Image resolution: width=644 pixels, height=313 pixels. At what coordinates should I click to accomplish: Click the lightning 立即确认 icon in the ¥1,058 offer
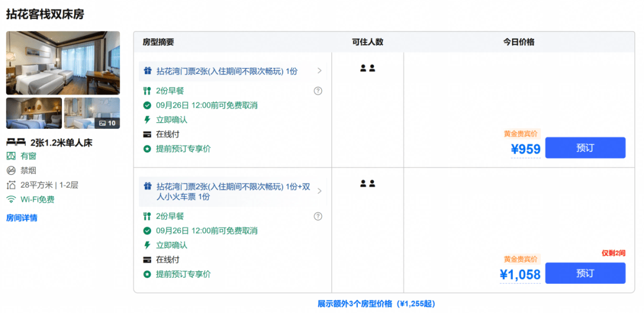coord(147,245)
